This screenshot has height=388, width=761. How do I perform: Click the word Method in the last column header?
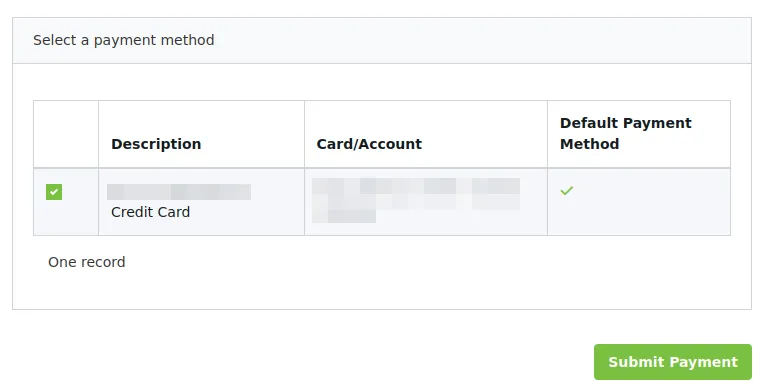pos(590,144)
